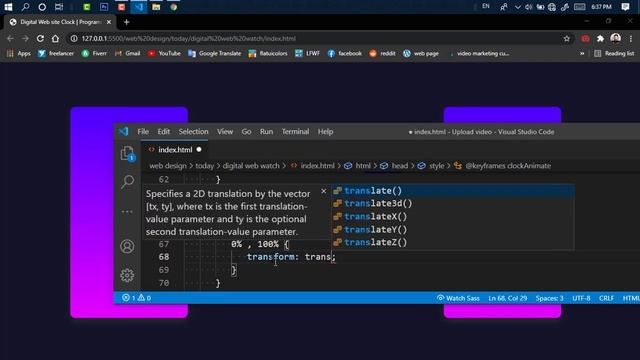Click unsaved dot on index.html tab
This screenshot has width=640, height=360.
[x=199, y=150]
